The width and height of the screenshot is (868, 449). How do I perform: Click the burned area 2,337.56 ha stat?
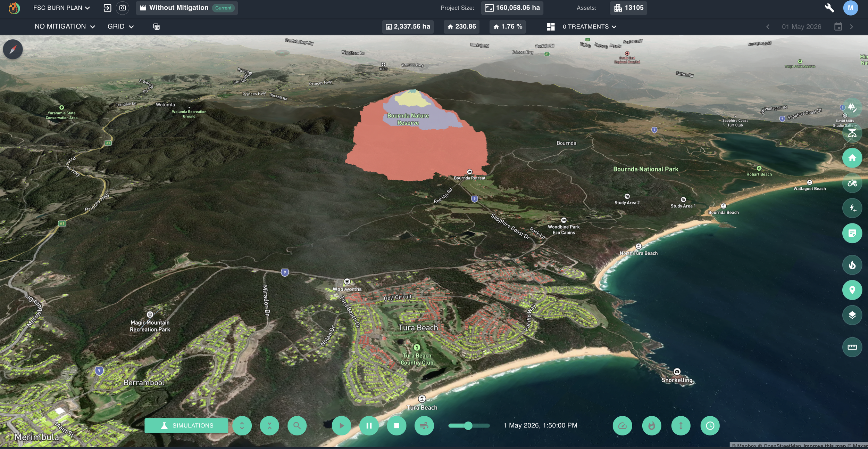(x=408, y=27)
